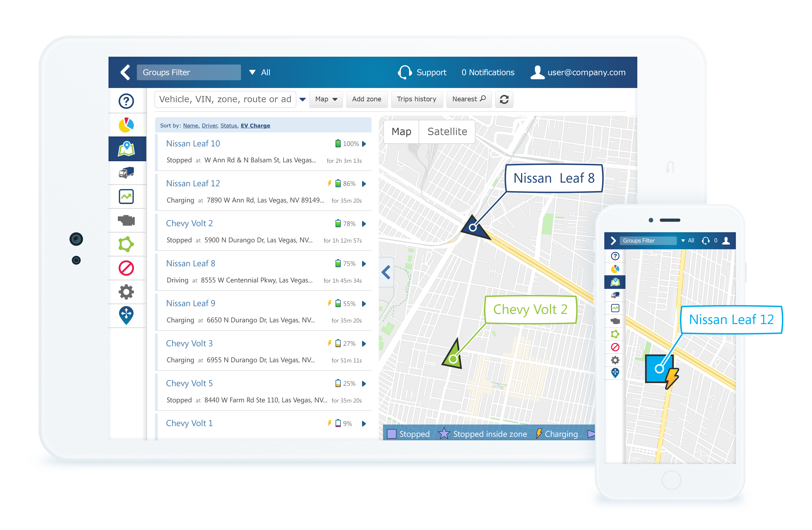Click the Charging legend entry on map
The height and width of the screenshot is (530, 812).
point(556,434)
